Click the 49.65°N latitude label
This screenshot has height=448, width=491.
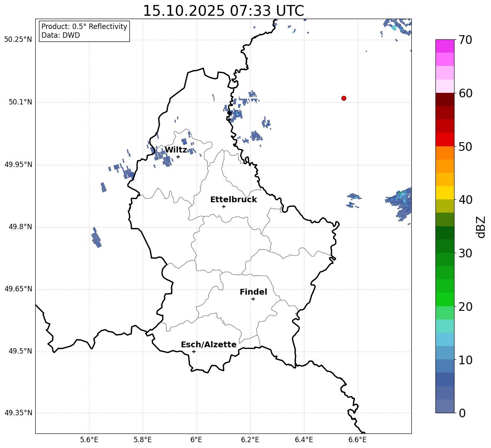coord(18,289)
